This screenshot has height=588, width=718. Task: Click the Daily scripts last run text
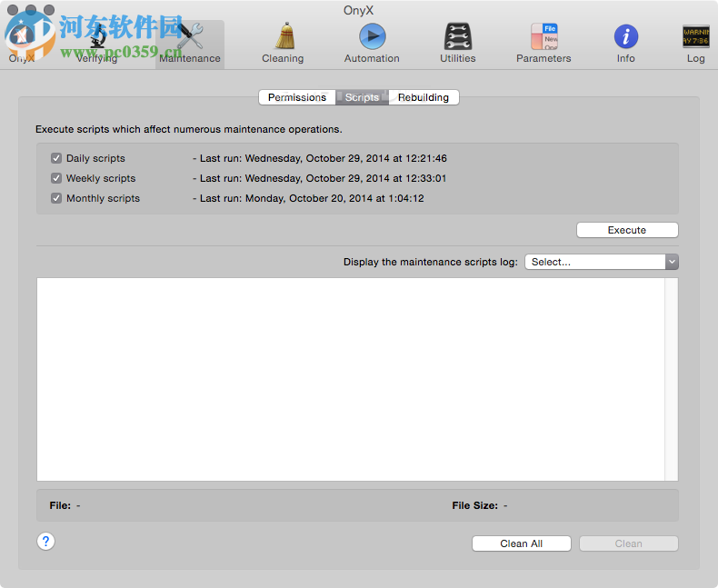[x=320, y=158]
